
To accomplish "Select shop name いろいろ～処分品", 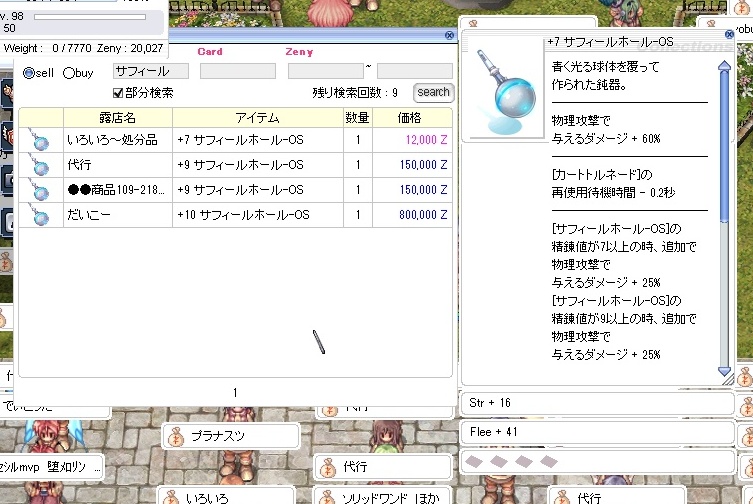I will click(x=112, y=140).
